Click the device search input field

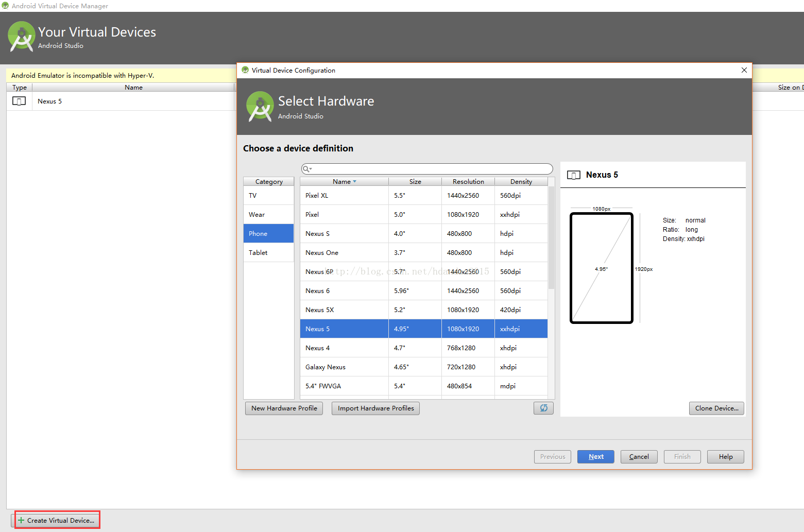(427, 169)
